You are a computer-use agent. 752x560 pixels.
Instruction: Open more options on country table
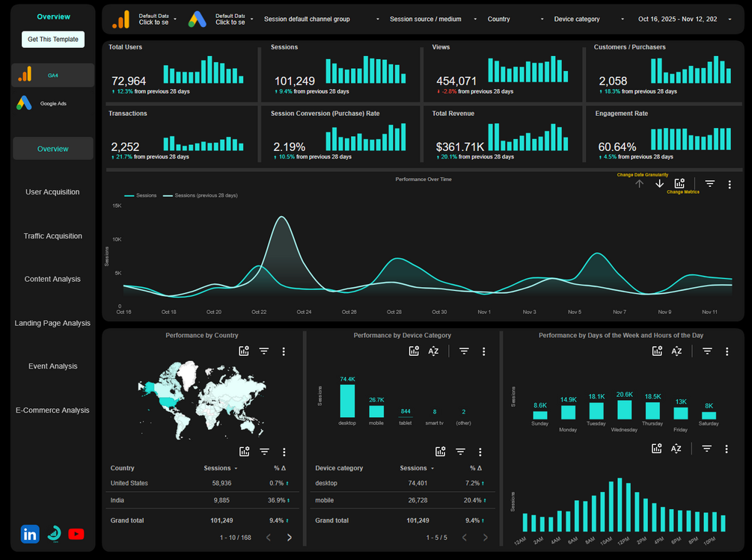point(284,452)
